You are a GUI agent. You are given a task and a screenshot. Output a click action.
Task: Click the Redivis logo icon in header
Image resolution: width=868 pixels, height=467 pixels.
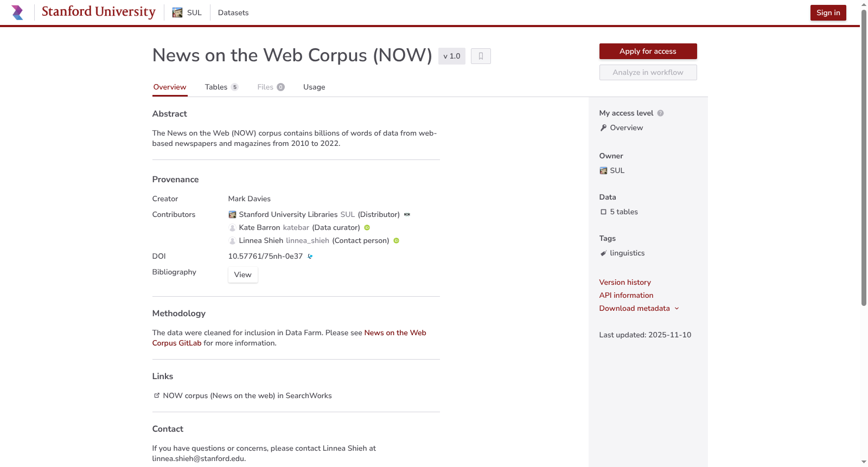[x=17, y=12]
